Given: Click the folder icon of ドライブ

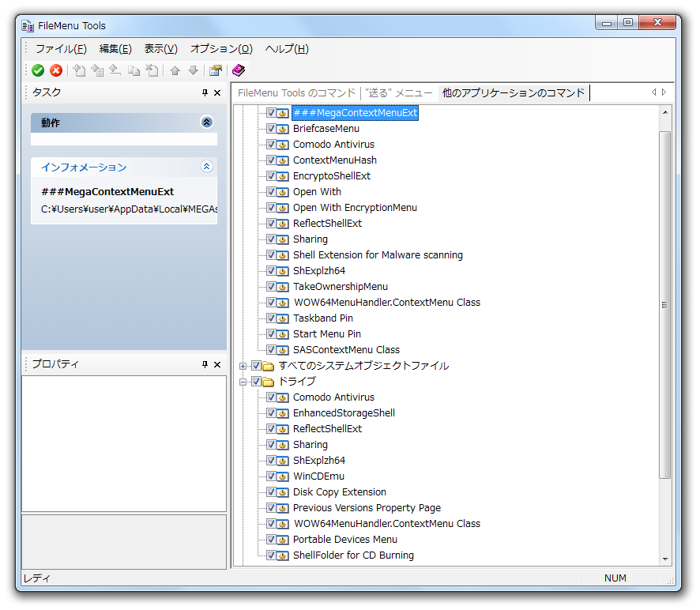Looking at the screenshot, I should tap(268, 382).
